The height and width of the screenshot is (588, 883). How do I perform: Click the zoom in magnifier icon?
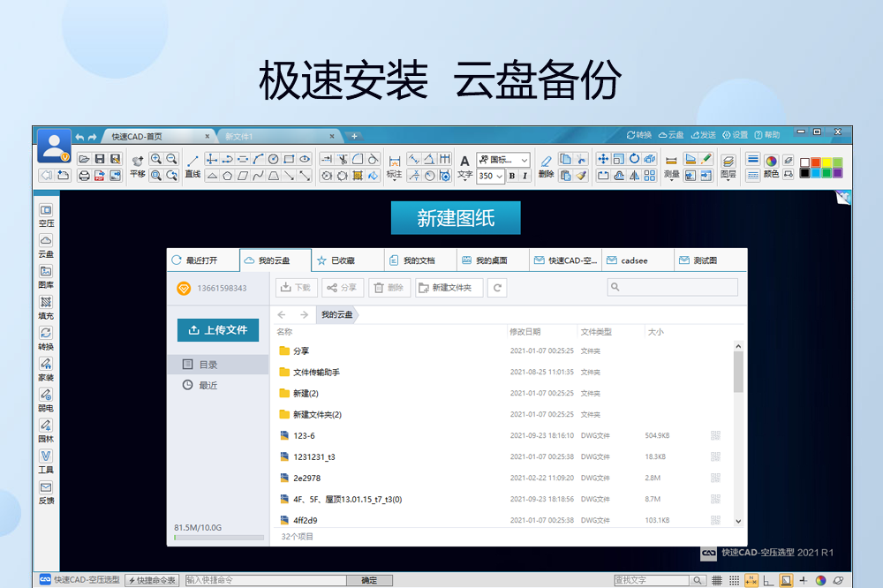click(156, 160)
